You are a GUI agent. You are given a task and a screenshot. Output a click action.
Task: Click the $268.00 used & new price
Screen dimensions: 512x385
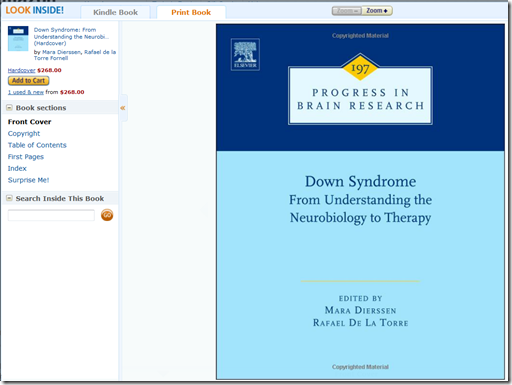coord(72,92)
